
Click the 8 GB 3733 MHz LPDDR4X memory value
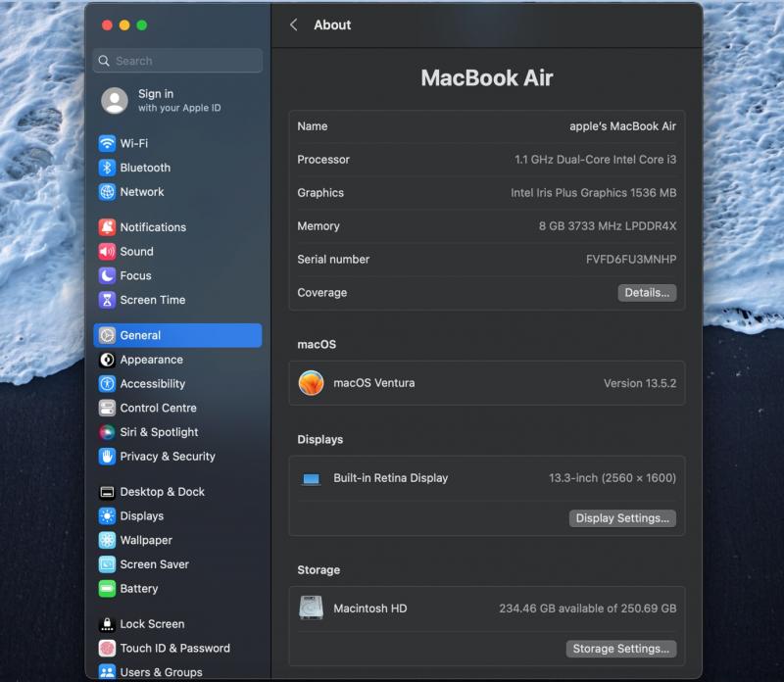tap(608, 226)
